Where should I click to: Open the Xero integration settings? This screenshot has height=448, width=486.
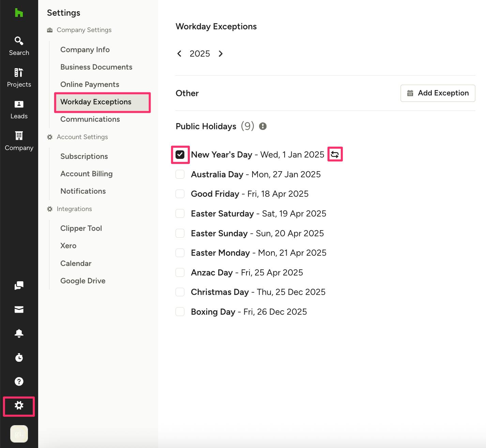tap(68, 246)
